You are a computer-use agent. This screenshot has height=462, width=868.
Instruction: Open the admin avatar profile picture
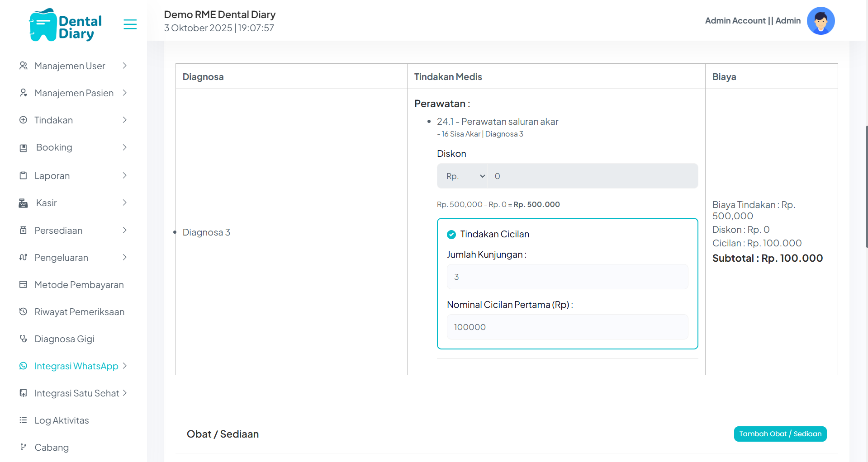pyautogui.click(x=821, y=21)
